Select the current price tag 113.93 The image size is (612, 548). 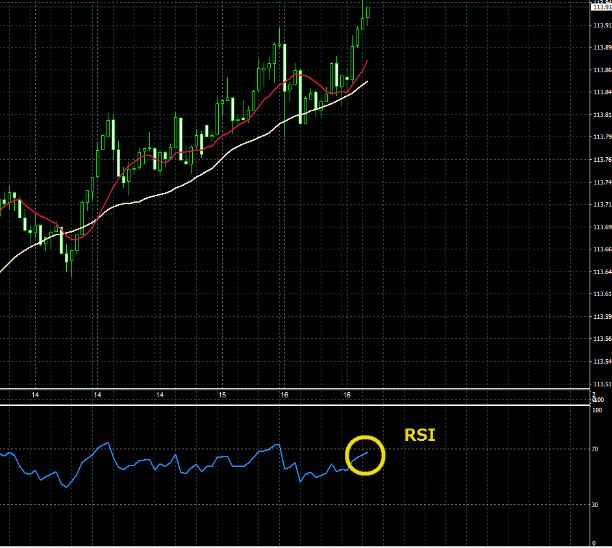tap(601, 7)
